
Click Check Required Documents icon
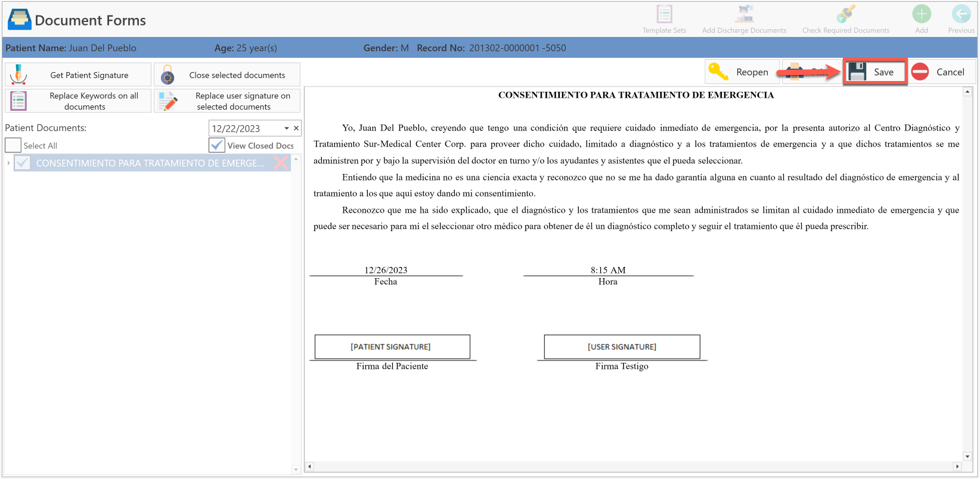click(x=845, y=14)
